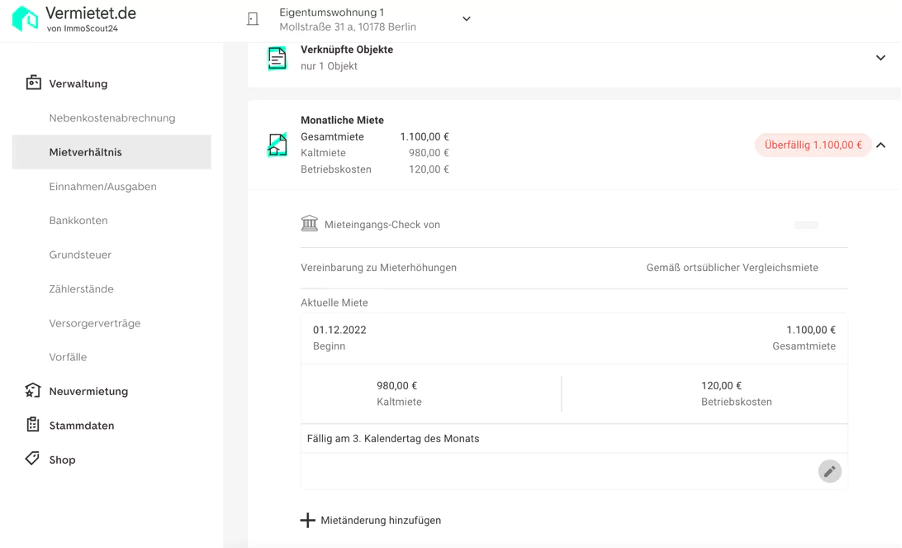Click the Shop tag icon in sidebar
The image size is (902, 548).
click(33, 459)
